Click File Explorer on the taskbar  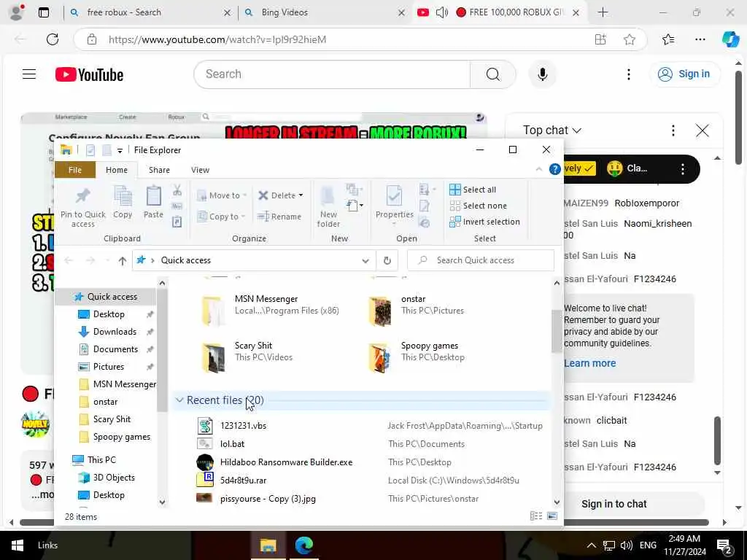click(268, 545)
